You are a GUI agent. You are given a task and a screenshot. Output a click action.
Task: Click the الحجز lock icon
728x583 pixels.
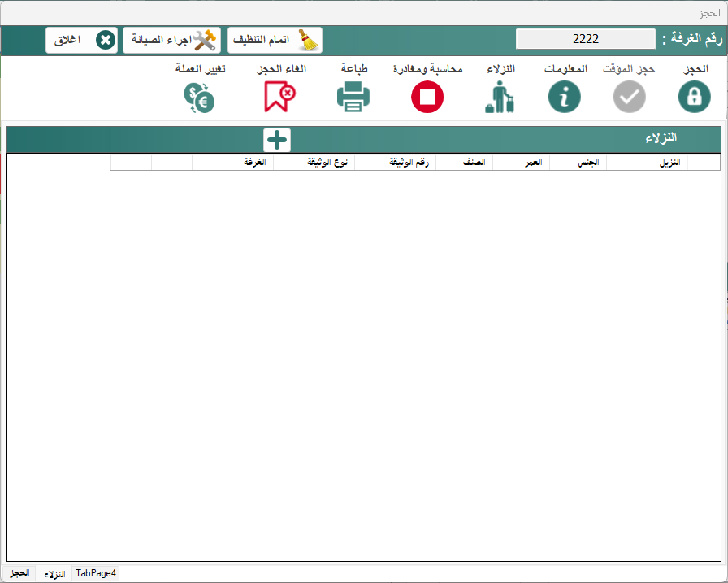pos(694,97)
